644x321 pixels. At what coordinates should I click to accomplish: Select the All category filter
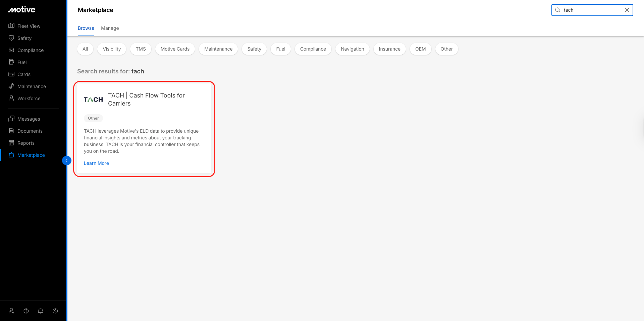click(85, 49)
